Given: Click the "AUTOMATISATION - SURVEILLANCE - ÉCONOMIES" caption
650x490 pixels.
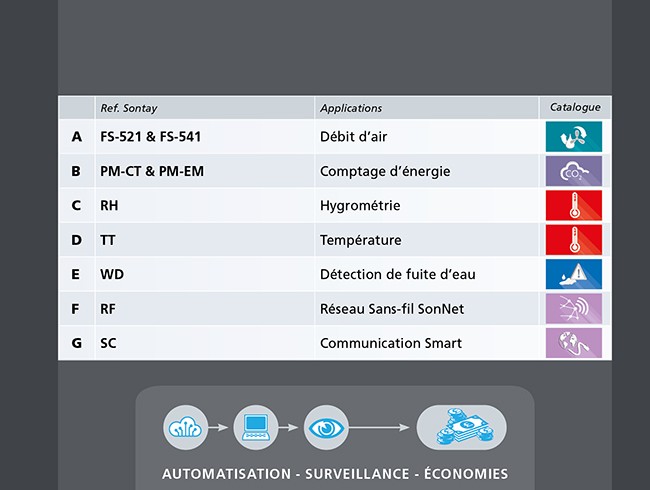Looking at the screenshot, I should click(x=335, y=474).
